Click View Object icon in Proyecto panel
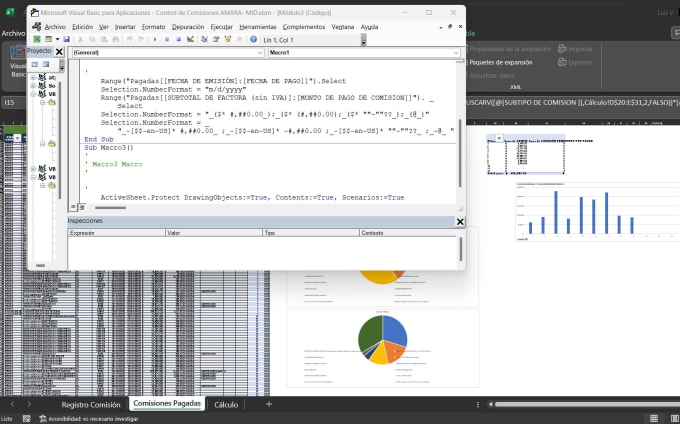680x424 pixels. pyautogui.click(x=46, y=65)
